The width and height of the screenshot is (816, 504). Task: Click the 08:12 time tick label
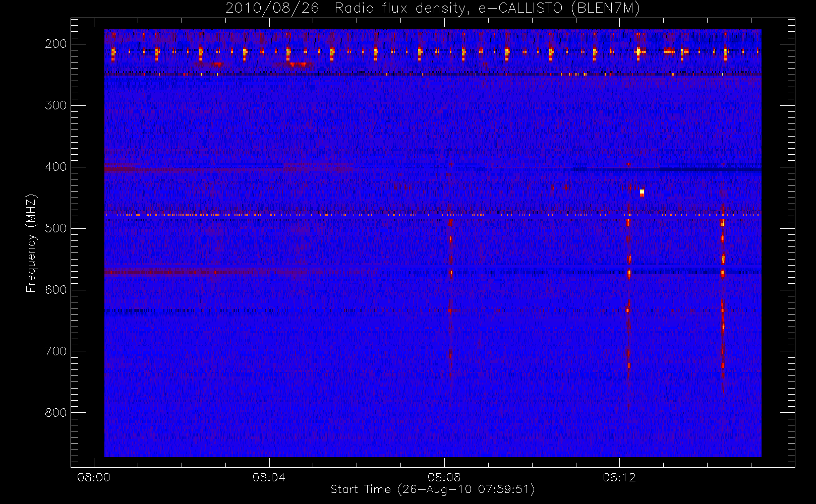(x=619, y=477)
